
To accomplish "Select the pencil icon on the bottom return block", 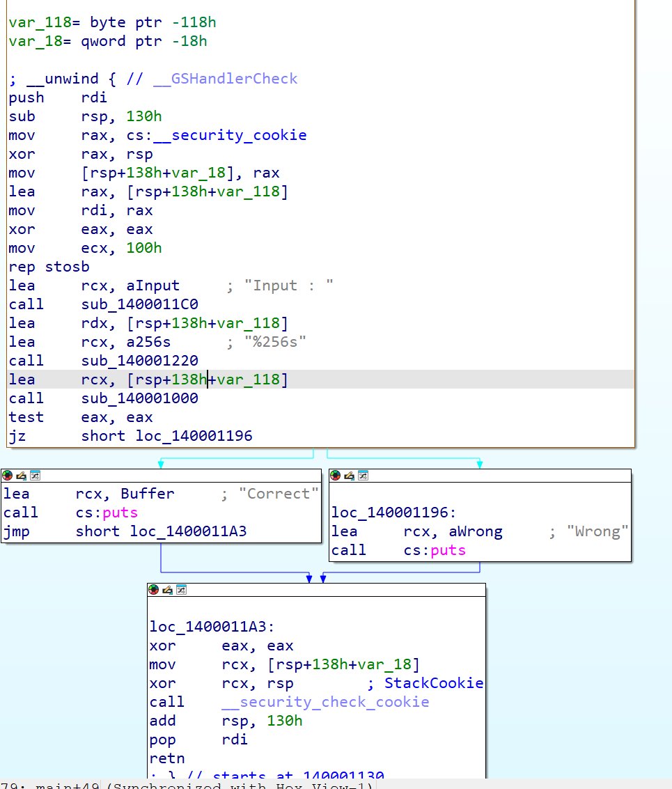I will click(169, 589).
